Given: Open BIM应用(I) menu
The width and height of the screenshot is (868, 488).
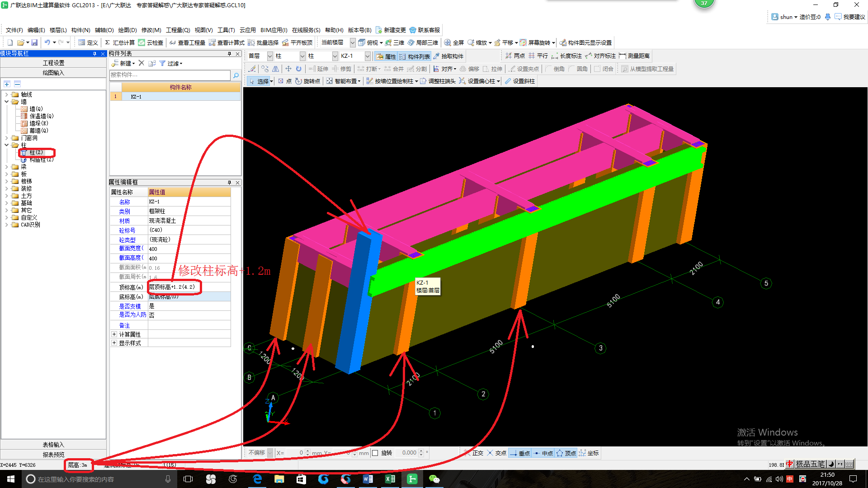Looking at the screenshot, I should tap(274, 30).
